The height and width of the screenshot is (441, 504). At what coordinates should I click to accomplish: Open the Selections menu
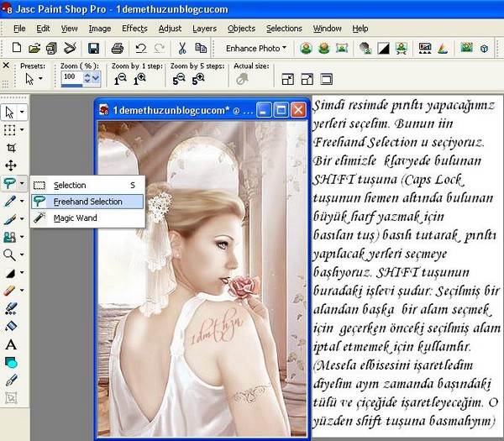pos(284,29)
